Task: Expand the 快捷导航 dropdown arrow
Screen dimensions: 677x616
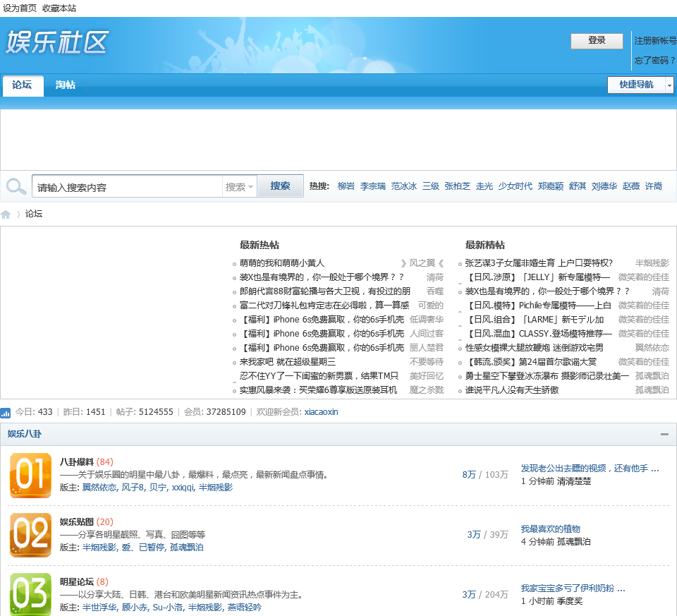Action: tap(669, 85)
